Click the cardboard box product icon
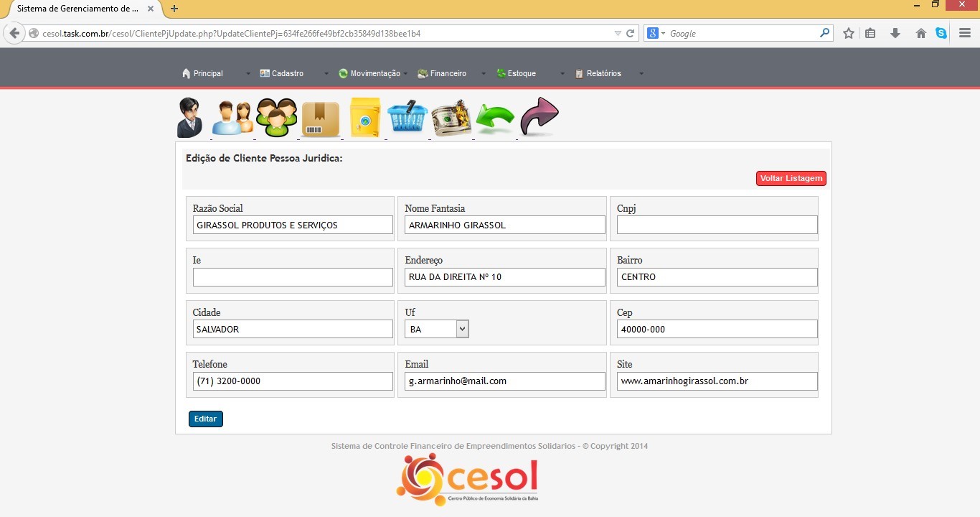The height and width of the screenshot is (517, 980). pos(321,118)
